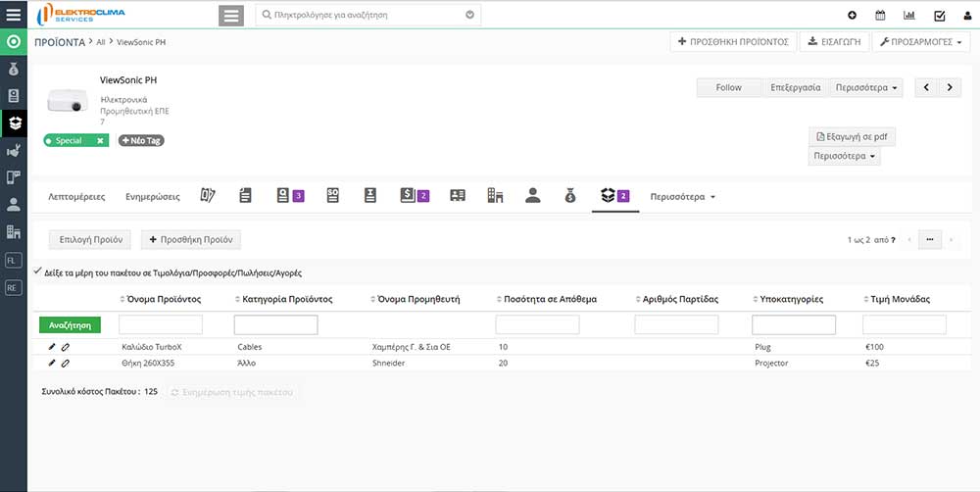Open the ΠΡΟΣΑΡΜΟΓΕΣ dropdown
980x492 pixels.
920,42
